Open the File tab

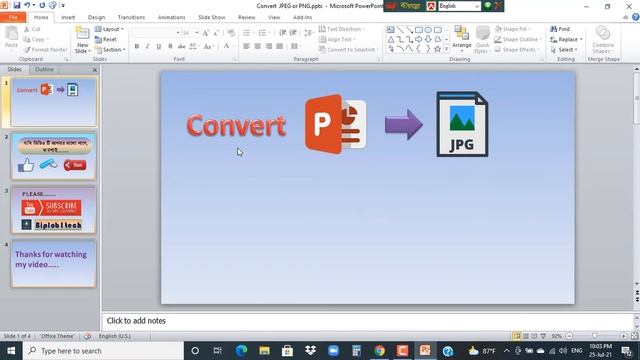point(13,17)
